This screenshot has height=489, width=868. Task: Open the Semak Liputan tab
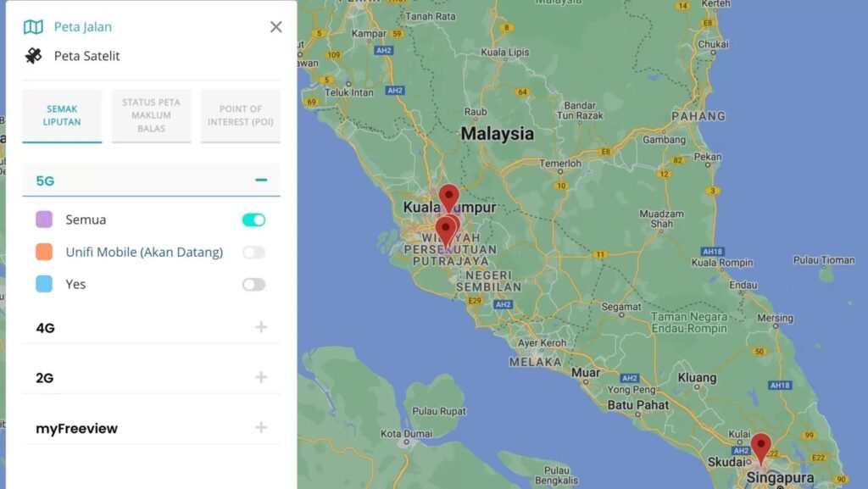[x=62, y=115]
